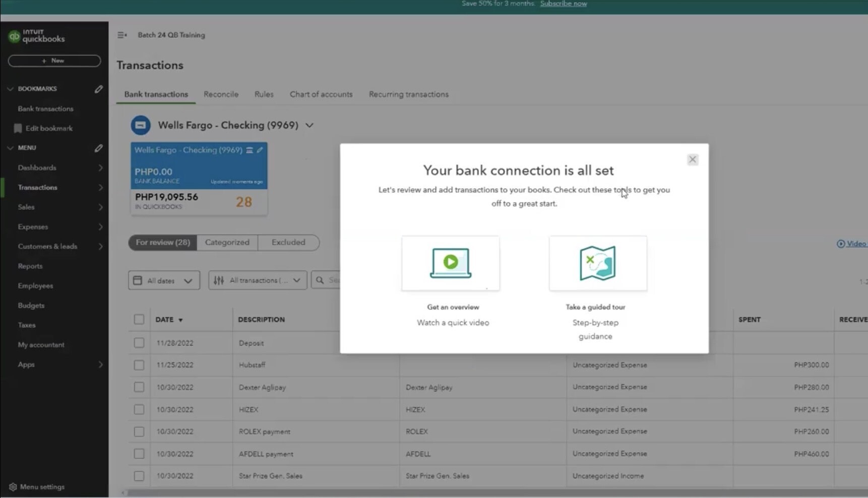Open Employees in the sidebar menu
Viewport: 868px width, 498px height.
pos(35,286)
